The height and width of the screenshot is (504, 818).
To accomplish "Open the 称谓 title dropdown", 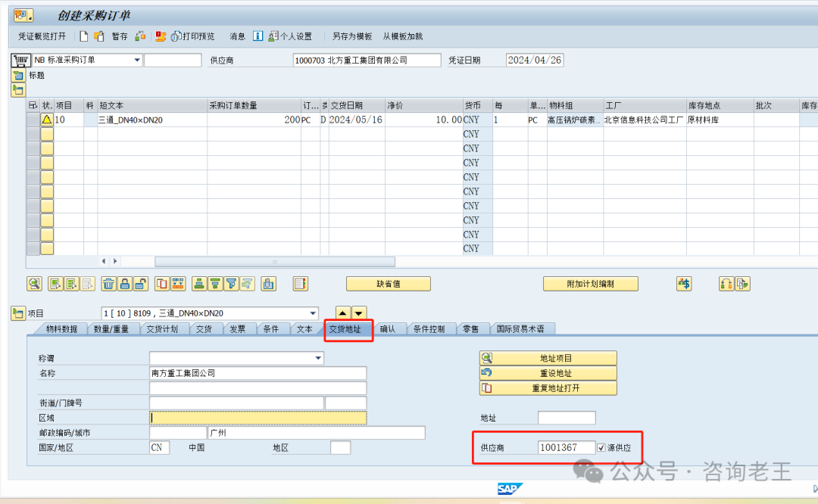I will click(x=318, y=358).
